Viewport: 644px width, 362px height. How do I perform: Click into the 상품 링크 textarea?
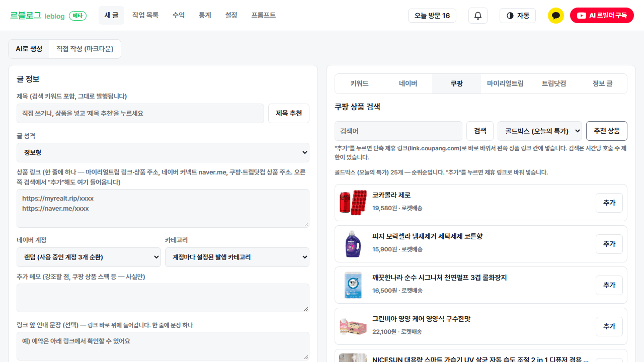(x=163, y=208)
